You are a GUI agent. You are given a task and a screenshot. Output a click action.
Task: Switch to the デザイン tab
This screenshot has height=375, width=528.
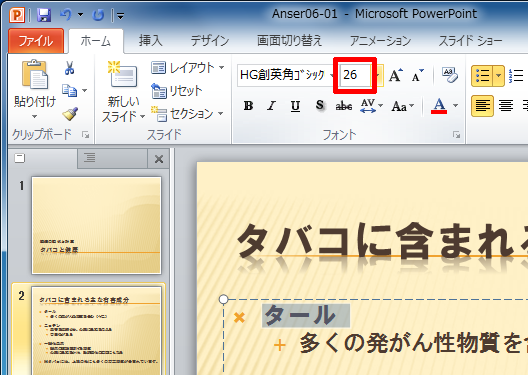pyautogui.click(x=210, y=41)
